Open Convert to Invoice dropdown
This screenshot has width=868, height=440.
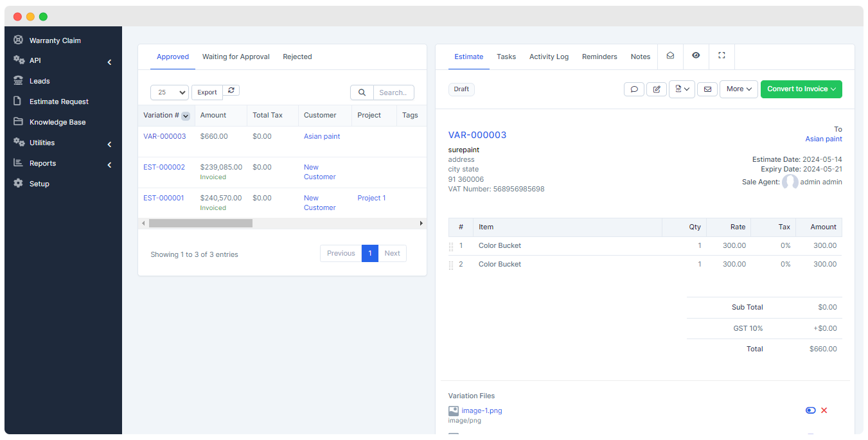click(x=801, y=89)
